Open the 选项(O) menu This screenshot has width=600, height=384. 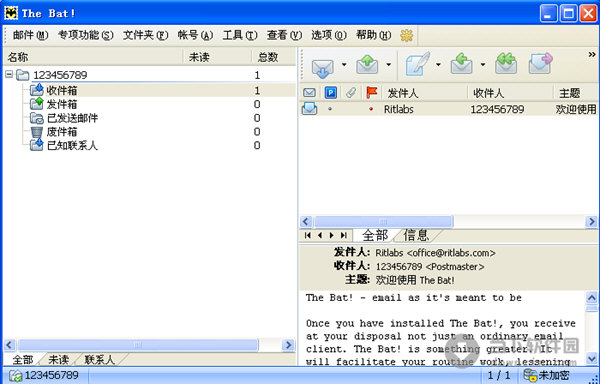329,35
